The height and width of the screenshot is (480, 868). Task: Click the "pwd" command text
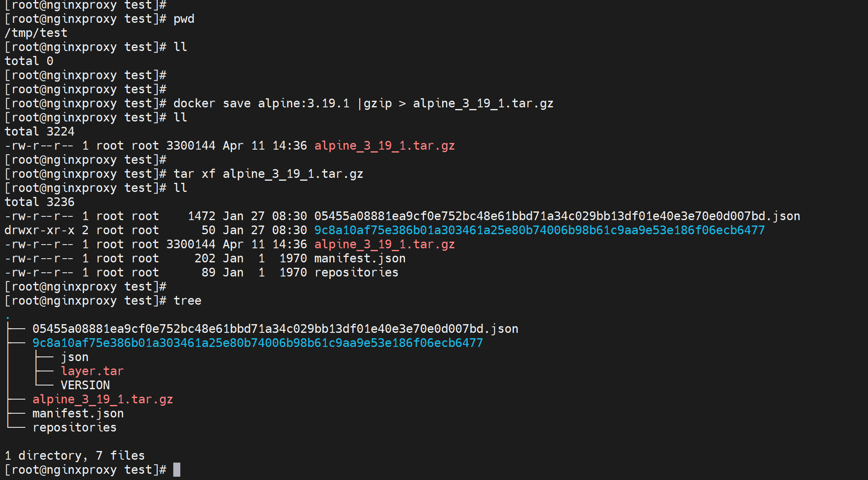tap(184, 19)
